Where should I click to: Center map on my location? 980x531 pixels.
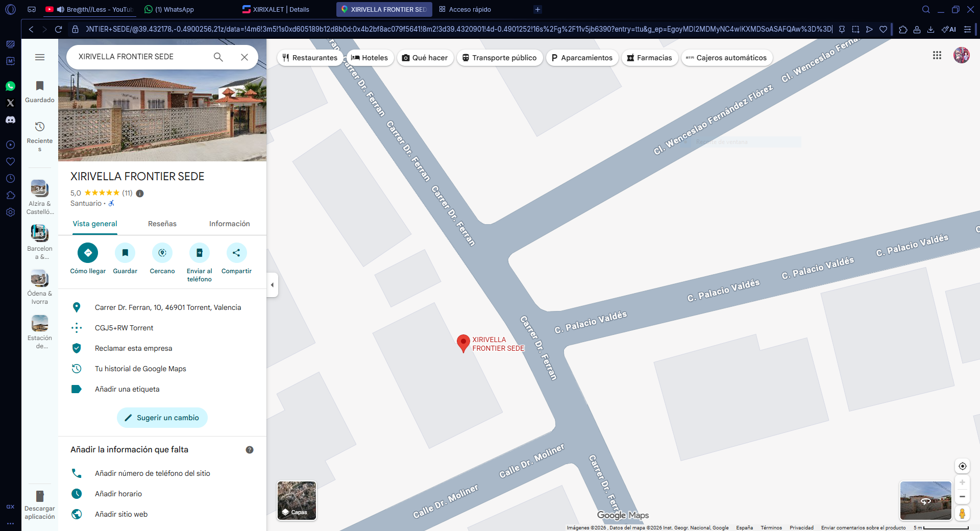pyautogui.click(x=962, y=466)
